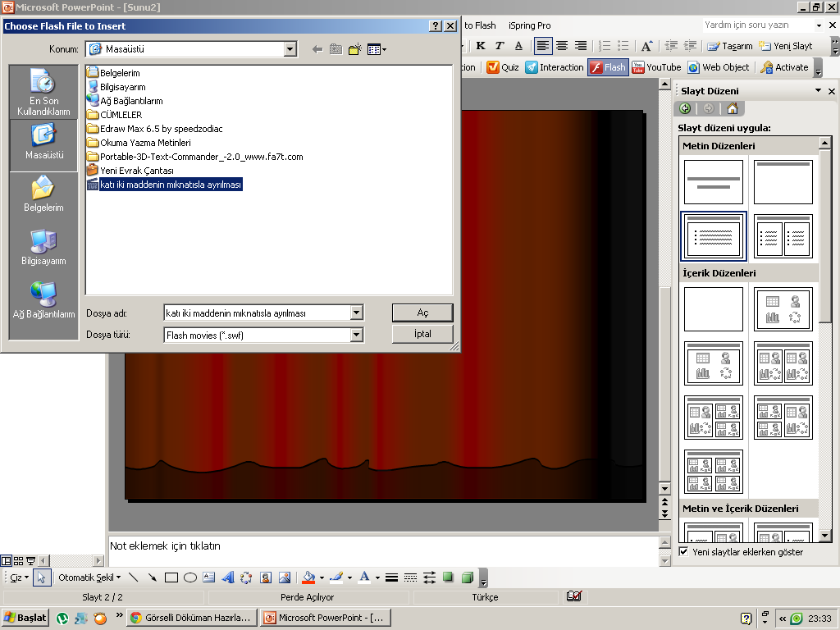The width and height of the screenshot is (840, 630).
Task: Select the Okuma Yazma Metinleri folder
Action: (x=145, y=143)
